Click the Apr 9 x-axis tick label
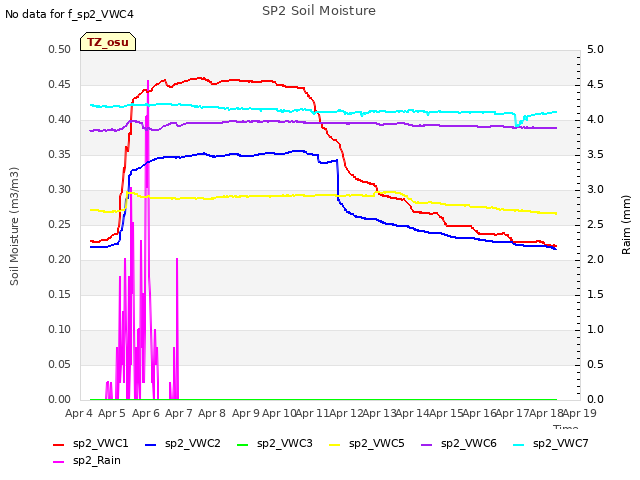The image size is (640, 480). 246,413
